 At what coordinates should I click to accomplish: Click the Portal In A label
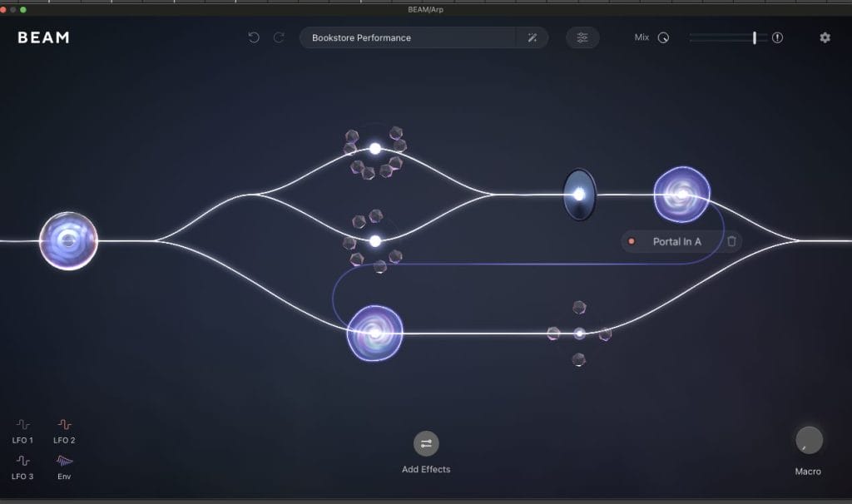[676, 242]
